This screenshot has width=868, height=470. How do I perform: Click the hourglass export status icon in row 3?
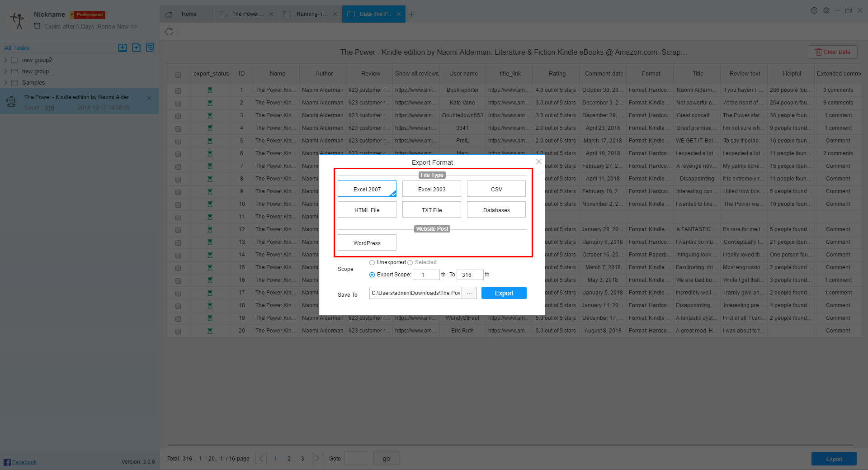[x=210, y=116]
